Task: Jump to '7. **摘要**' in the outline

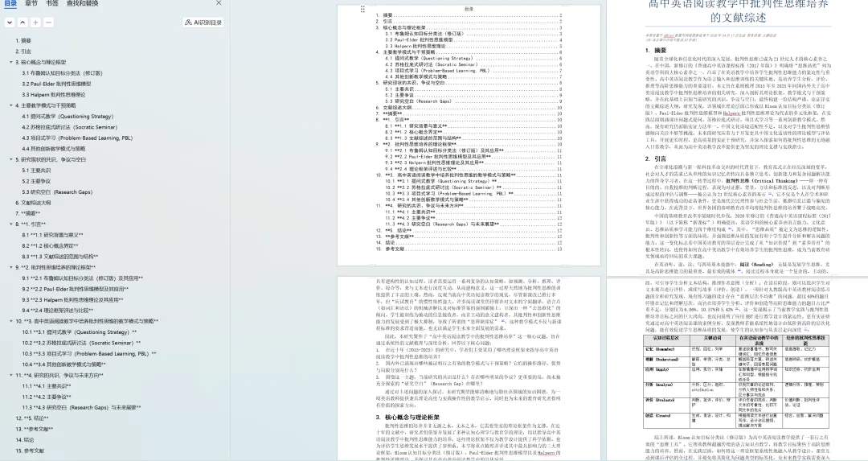Action: [x=27, y=213]
